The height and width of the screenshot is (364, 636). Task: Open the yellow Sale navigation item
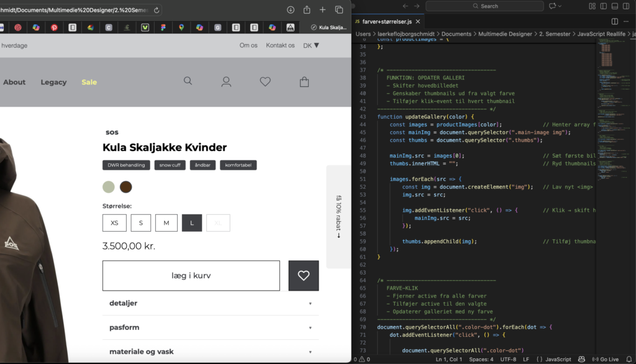89,82
